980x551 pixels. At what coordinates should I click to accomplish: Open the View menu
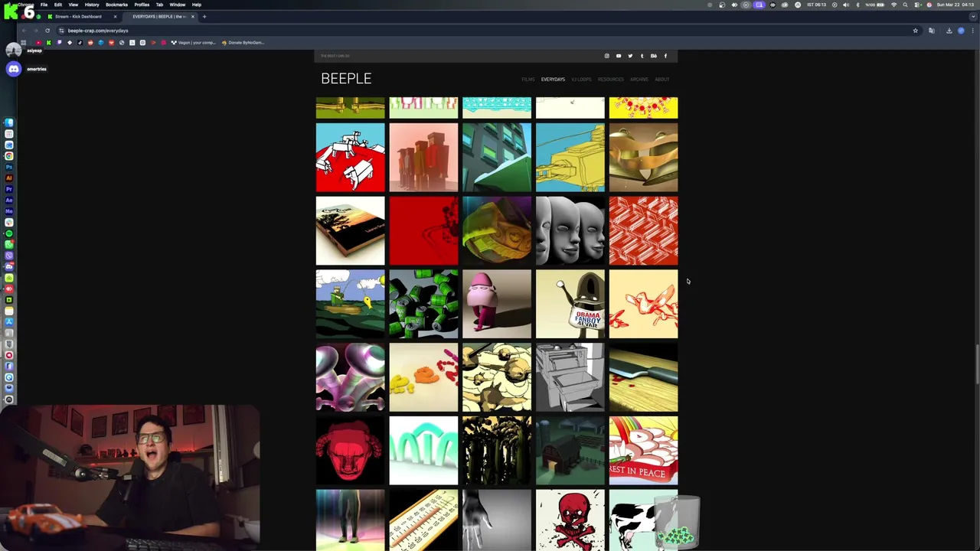[x=73, y=5]
